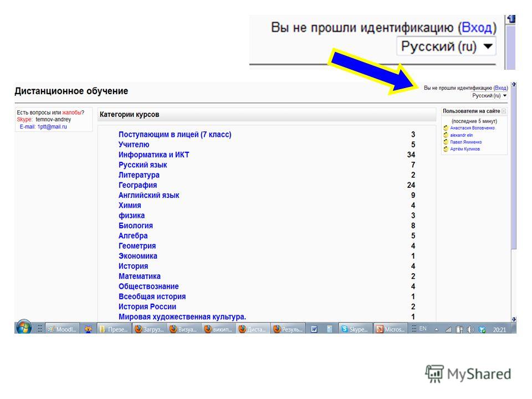Show hidden tray icons arrow
This screenshot has height=399, width=532.
[x=436, y=329]
